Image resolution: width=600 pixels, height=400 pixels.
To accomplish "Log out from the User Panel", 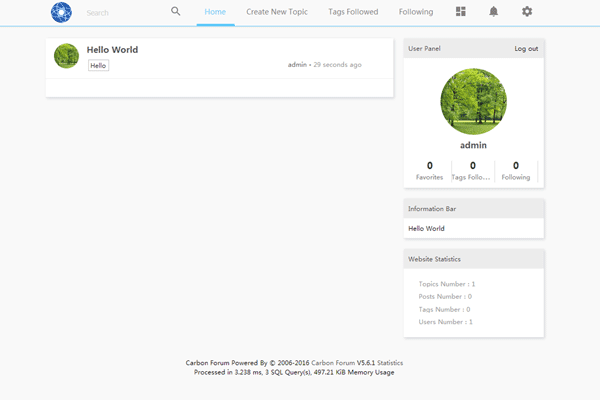I will click(526, 48).
